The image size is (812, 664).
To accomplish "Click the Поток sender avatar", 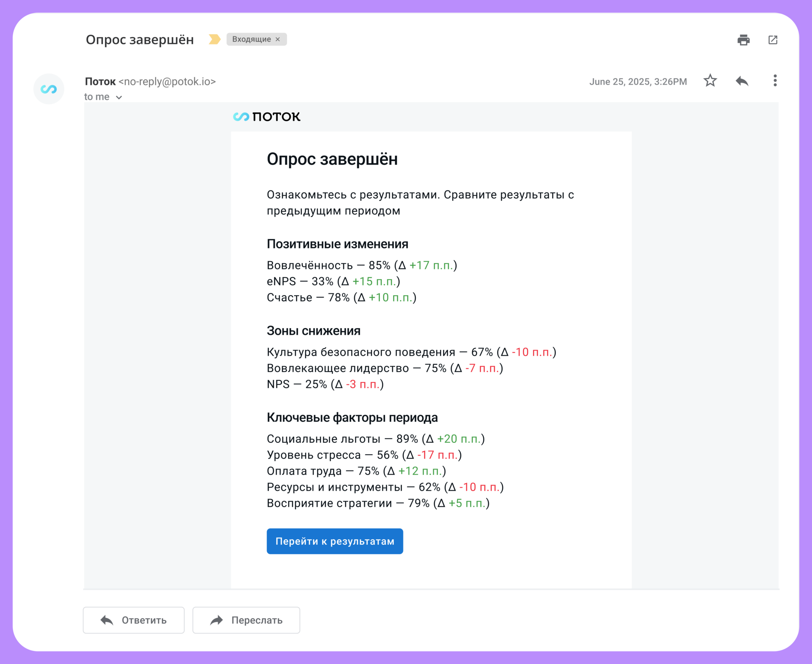I will [x=49, y=89].
